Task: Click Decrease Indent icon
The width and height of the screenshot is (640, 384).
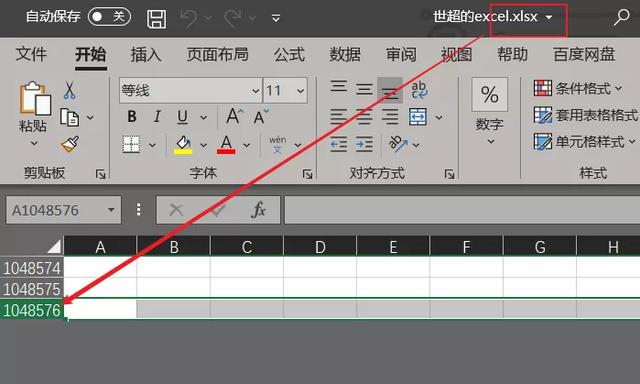Action: click(339, 144)
